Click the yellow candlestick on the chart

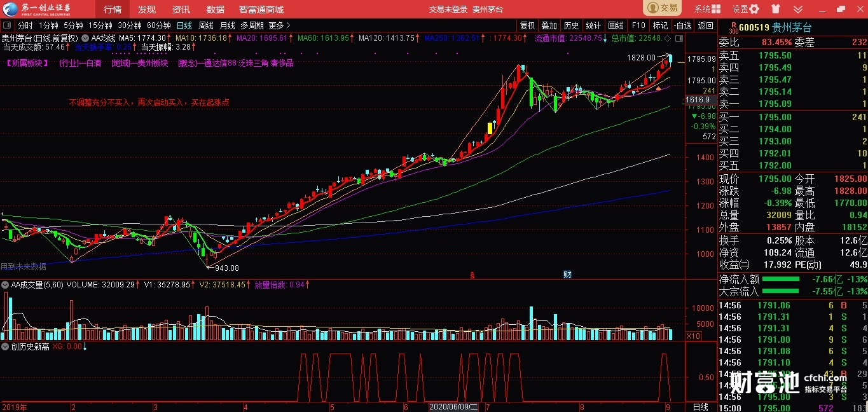(x=490, y=128)
